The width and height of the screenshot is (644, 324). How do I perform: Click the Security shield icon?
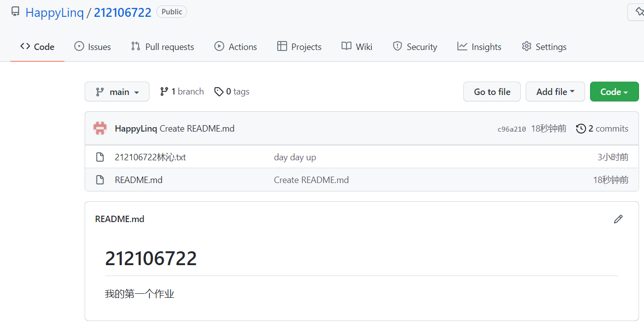pyautogui.click(x=397, y=46)
